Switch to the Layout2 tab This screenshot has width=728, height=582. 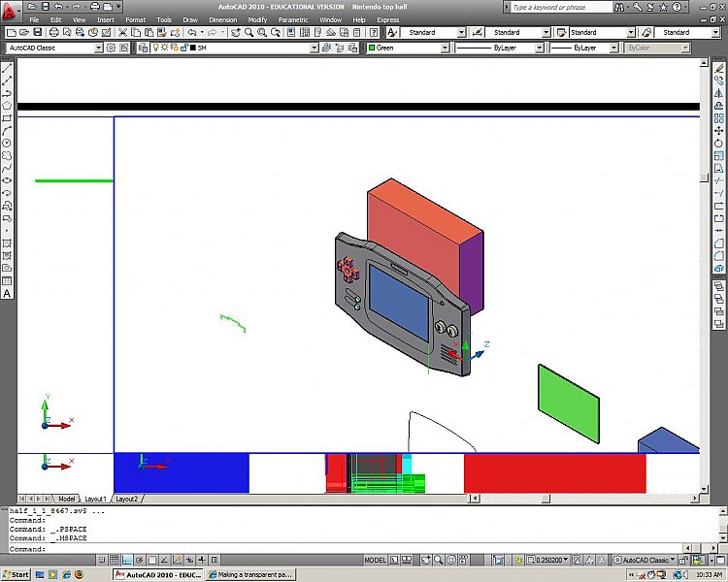click(x=126, y=499)
